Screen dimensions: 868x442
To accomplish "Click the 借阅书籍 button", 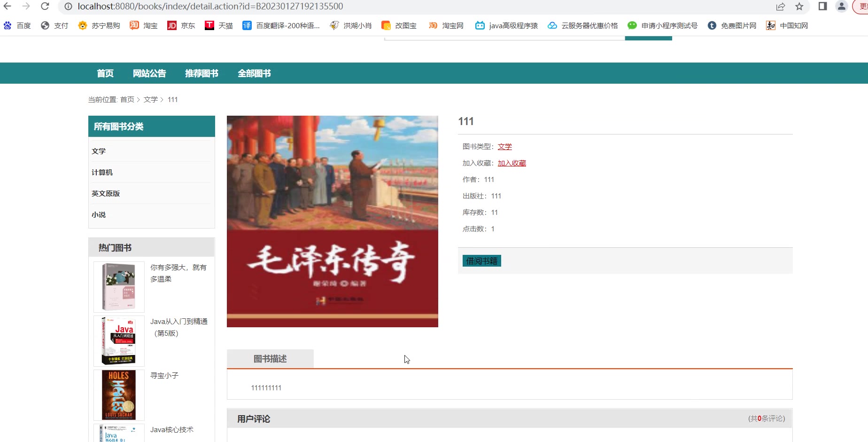I will tap(482, 261).
